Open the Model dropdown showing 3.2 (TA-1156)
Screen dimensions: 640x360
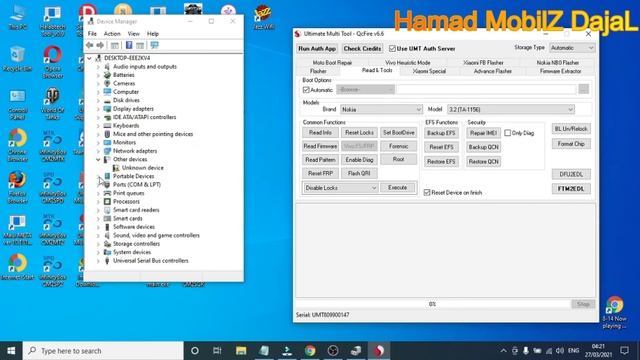tap(511, 109)
